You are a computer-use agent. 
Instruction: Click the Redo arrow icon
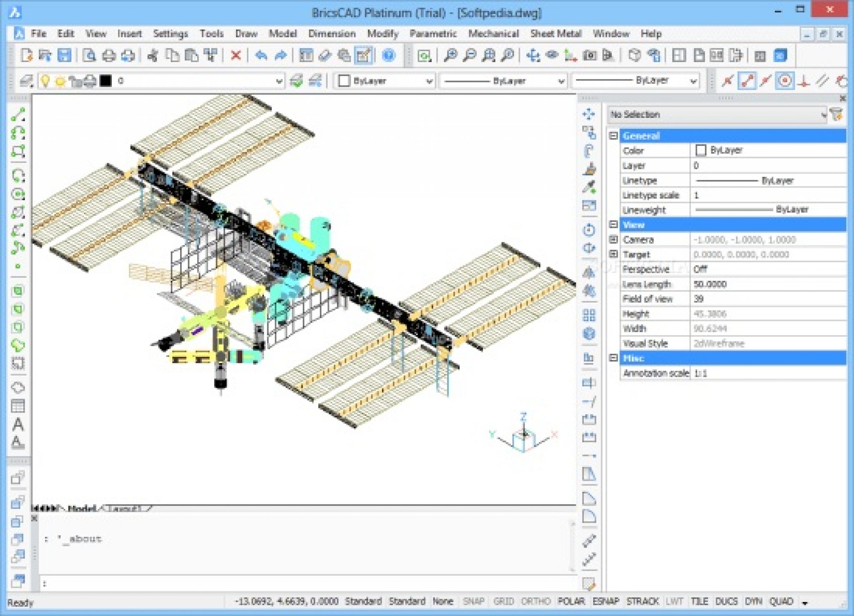tap(281, 55)
